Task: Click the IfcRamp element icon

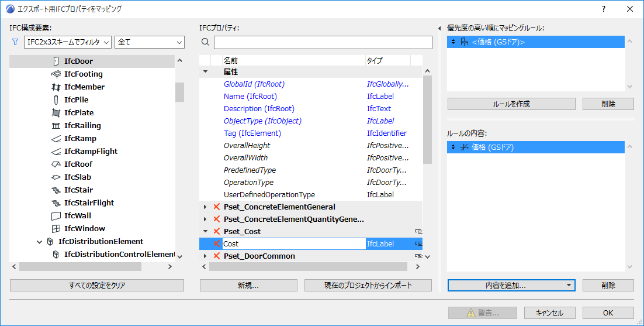Action: click(x=56, y=139)
